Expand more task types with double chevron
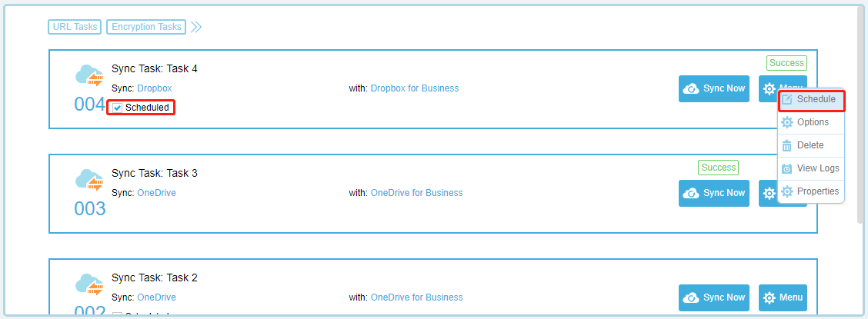 click(x=196, y=27)
